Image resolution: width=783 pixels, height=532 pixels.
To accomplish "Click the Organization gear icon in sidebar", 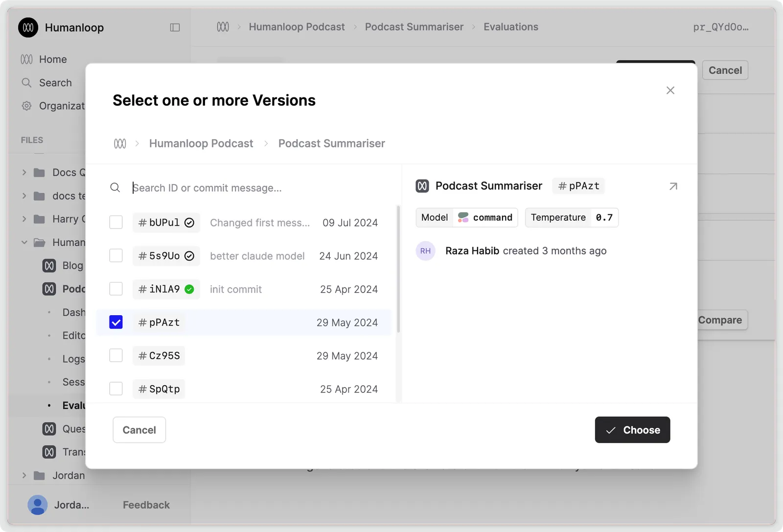I will coord(26,106).
